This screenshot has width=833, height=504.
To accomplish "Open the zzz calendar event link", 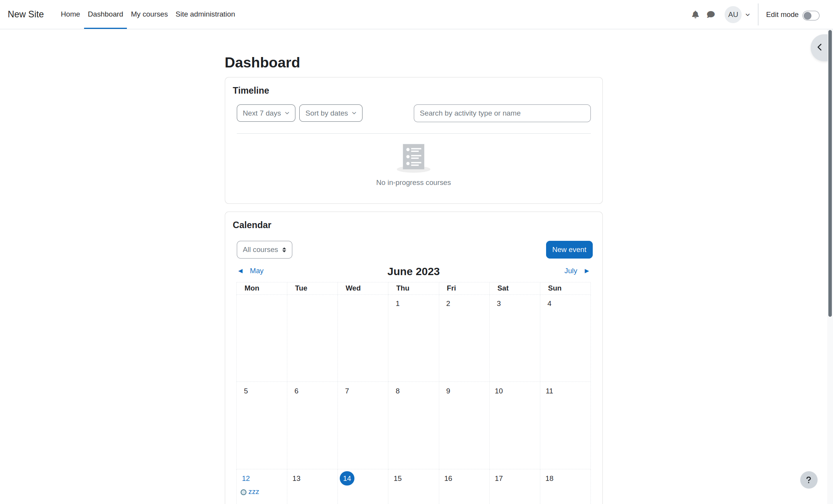I will click(254, 492).
